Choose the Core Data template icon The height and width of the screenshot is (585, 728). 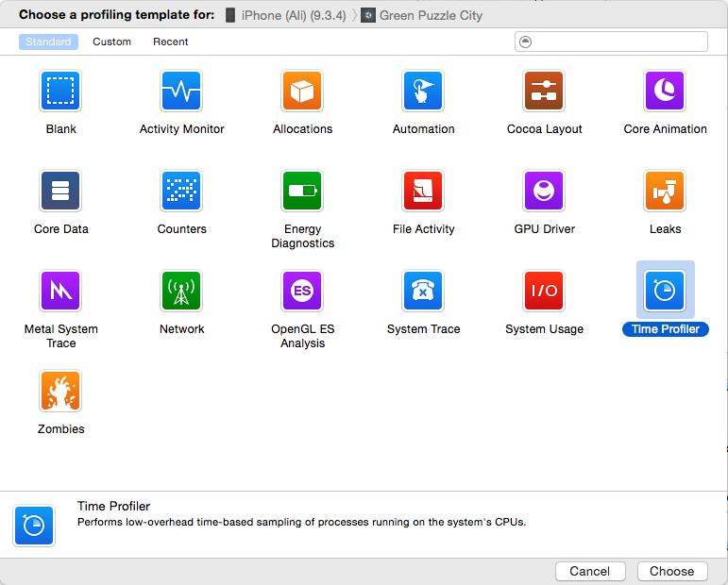[60, 191]
